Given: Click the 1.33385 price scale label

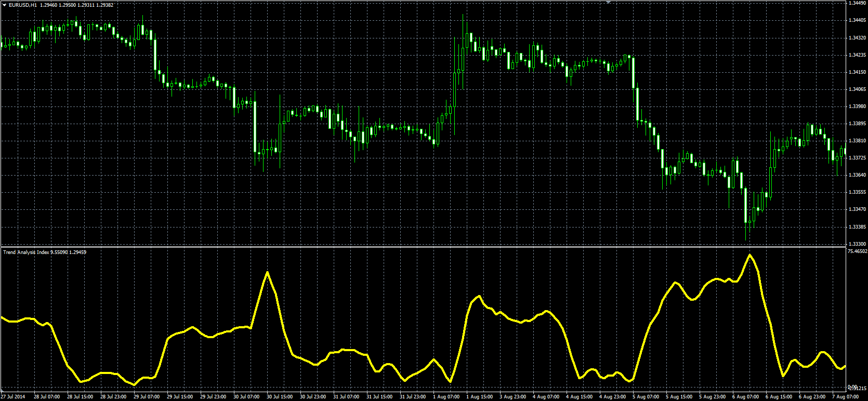Looking at the screenshot, I should [857, 227].
